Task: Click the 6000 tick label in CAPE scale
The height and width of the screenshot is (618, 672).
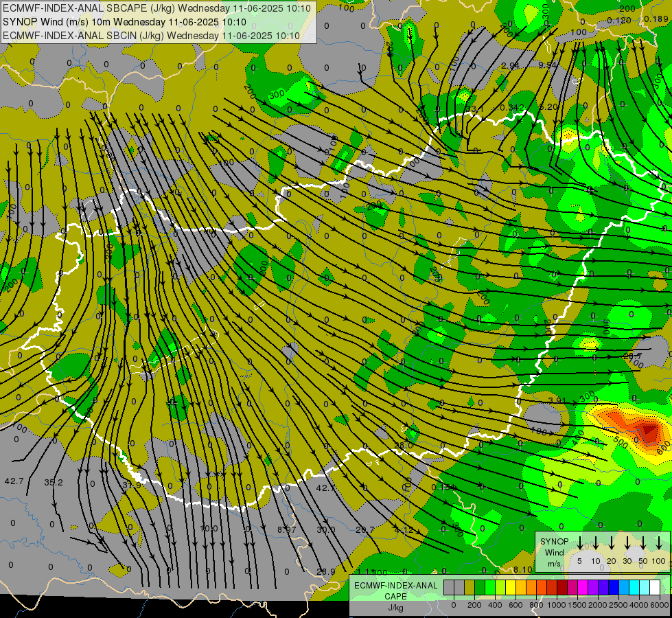Action: (x=660, y=605)
